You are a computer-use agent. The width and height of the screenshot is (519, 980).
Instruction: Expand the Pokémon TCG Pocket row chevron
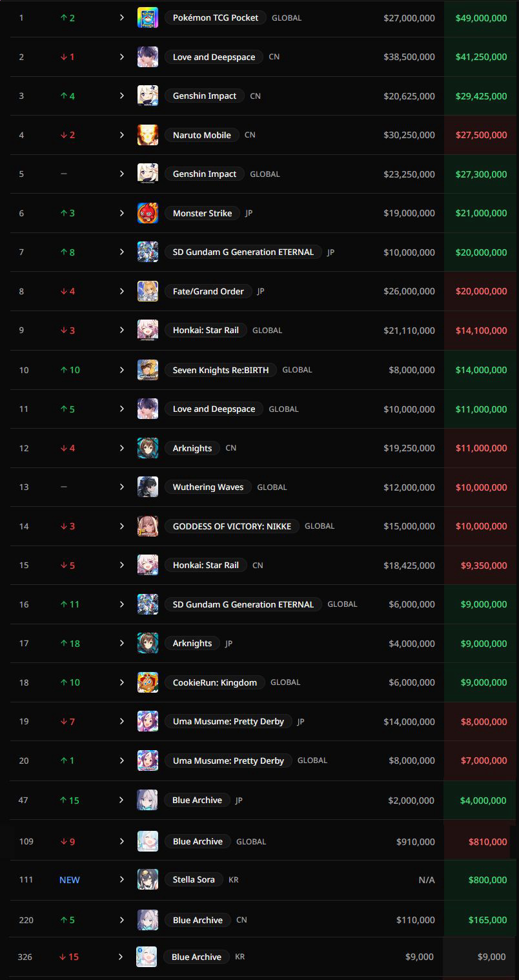point(121,18)
